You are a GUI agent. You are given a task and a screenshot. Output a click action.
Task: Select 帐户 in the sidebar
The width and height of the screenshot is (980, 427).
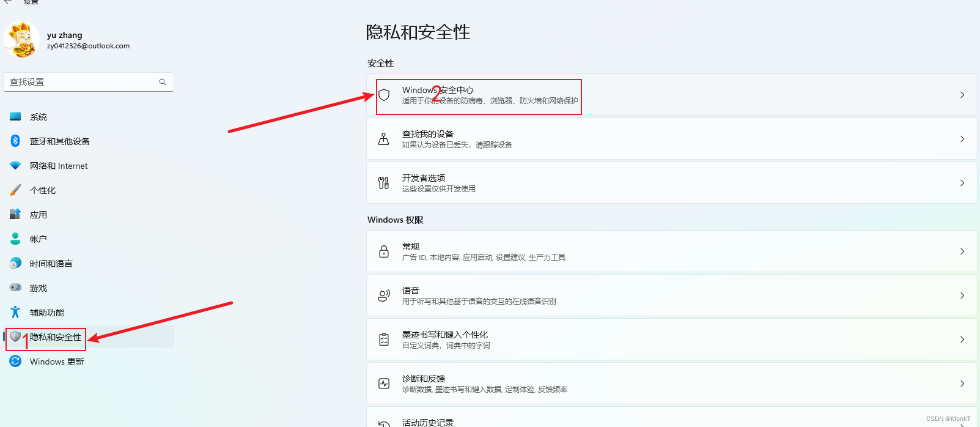coord(89,239)
